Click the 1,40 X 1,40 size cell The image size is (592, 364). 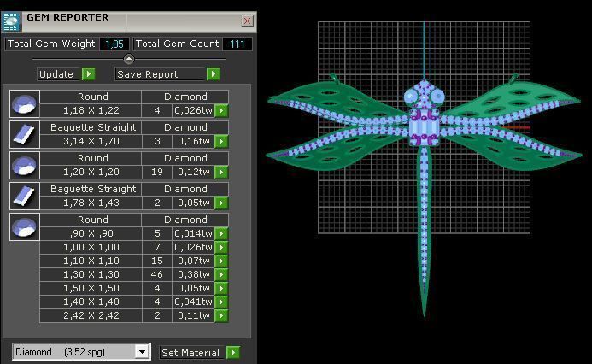91,302
